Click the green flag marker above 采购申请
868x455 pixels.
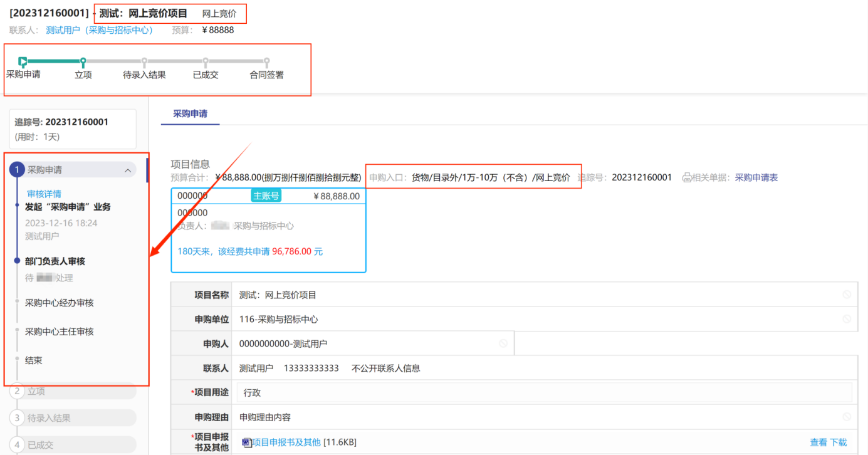[x=23, y=61]
